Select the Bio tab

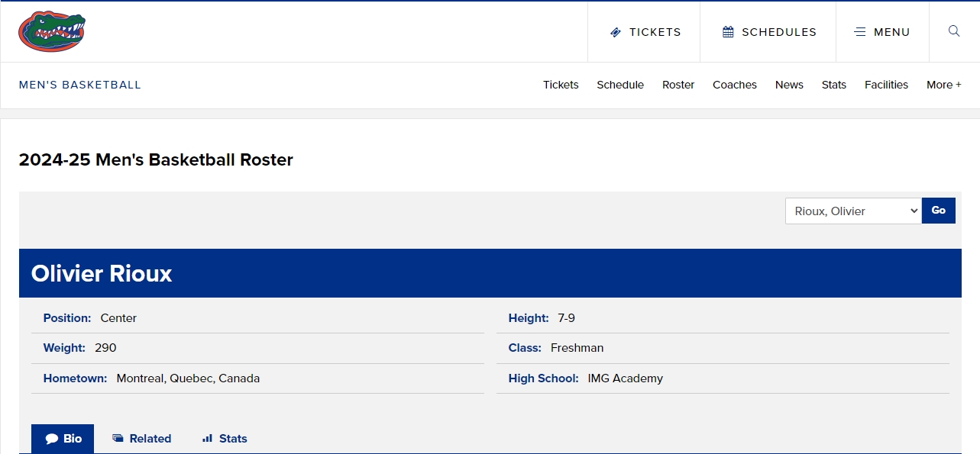63,439
